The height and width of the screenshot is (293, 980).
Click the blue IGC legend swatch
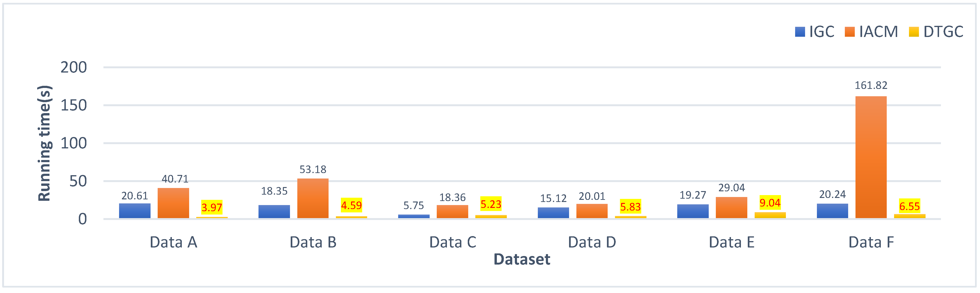[800, 32]
